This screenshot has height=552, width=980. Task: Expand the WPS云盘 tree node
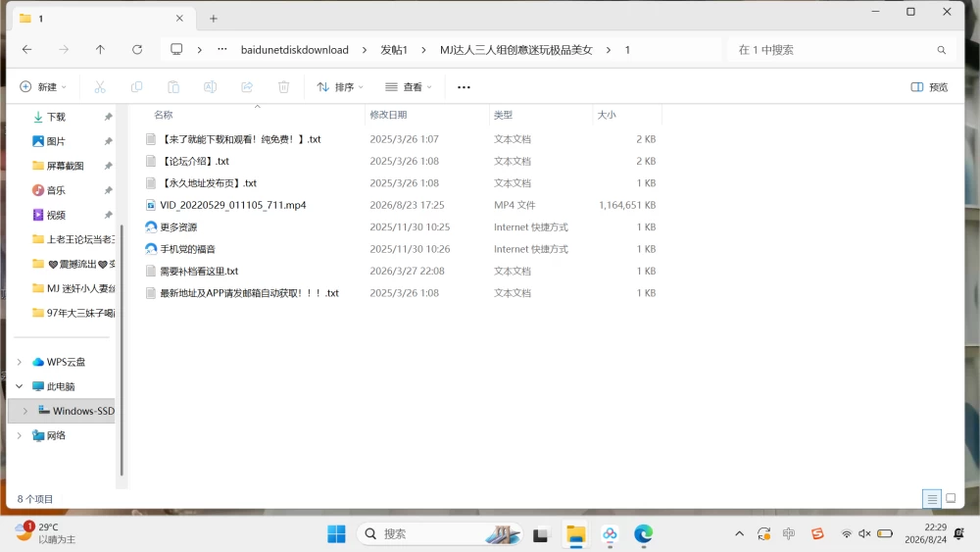click(x=20, y=362)
